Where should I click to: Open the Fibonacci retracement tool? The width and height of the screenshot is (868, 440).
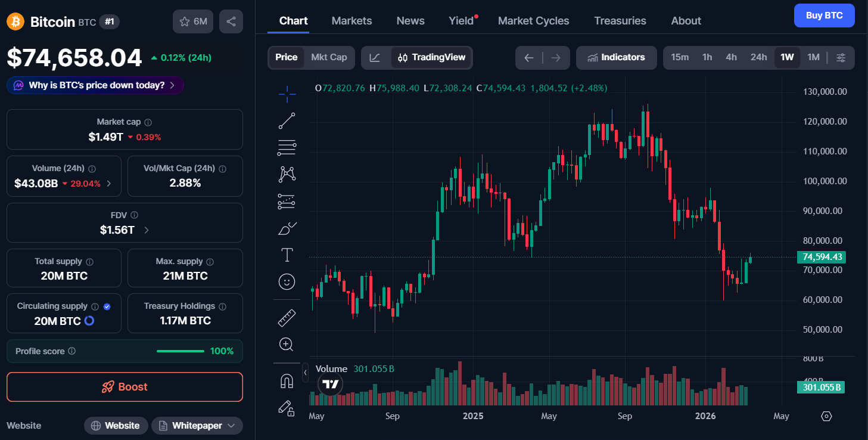click(x=287, y=147)
